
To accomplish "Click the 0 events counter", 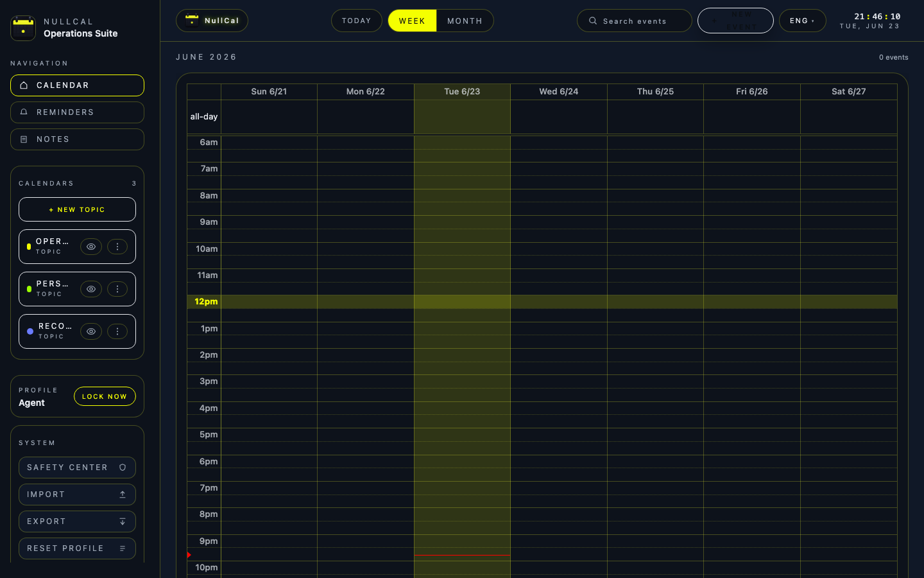I will 893,57.
